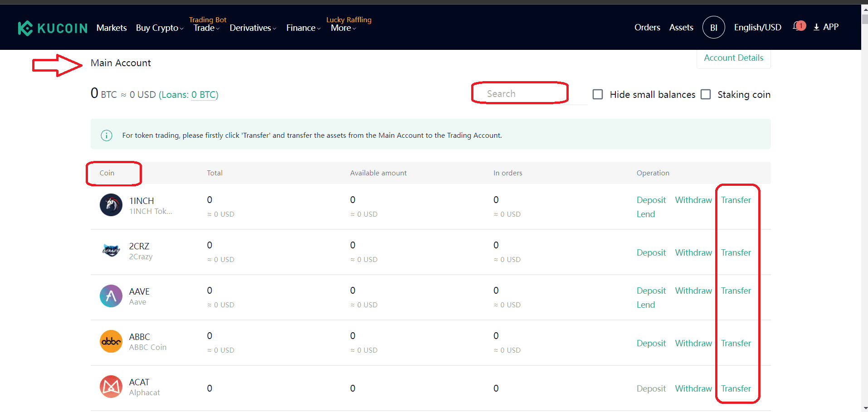The width and height of the screenshot is (868, 412).
Task: Click Withdraw for 2CRZ
Action: pos(693,252)
